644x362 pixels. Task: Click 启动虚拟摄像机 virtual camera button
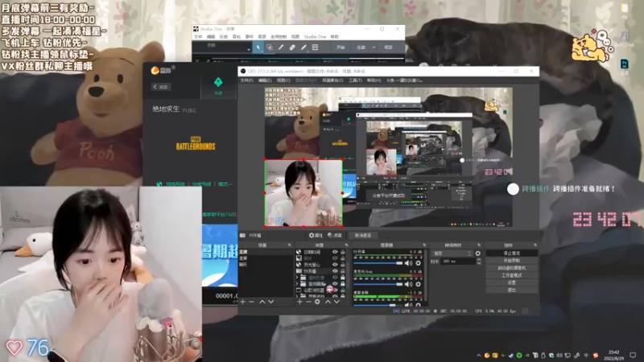pos(511,268)
